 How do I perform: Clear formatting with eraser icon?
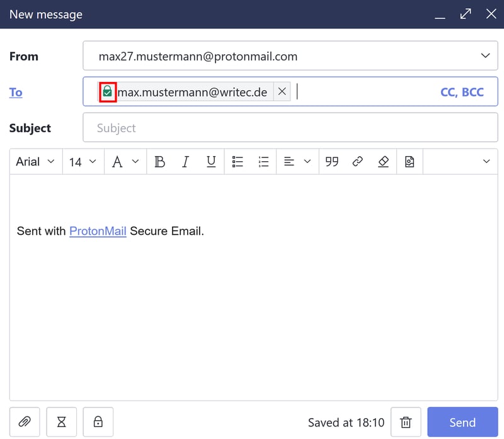coord(384,162)
